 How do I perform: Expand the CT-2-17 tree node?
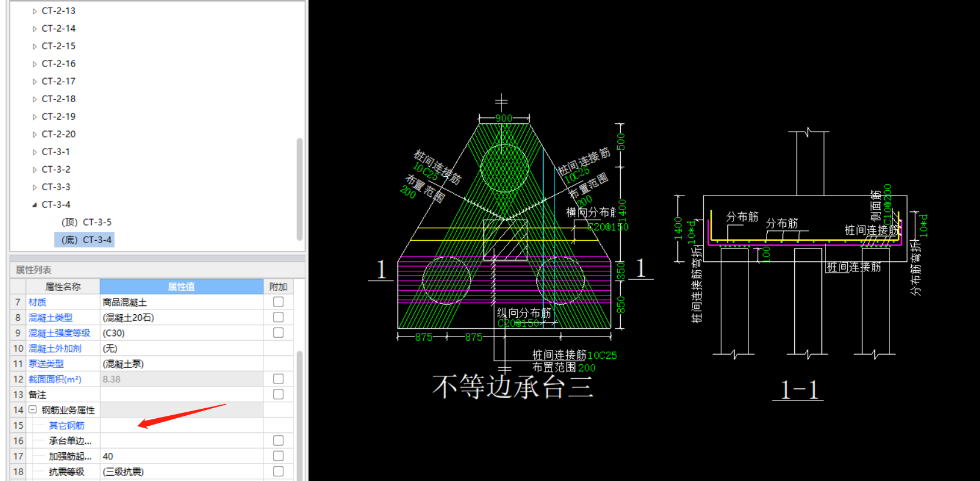tap(34, 82)
